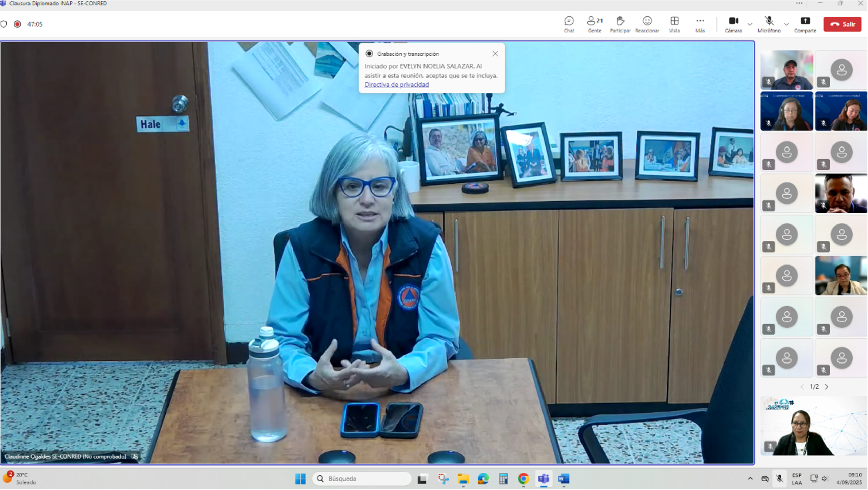This screenshot has height=490, width=868.
Task: Show hidden system tray icons
Action: pos(750,479)
